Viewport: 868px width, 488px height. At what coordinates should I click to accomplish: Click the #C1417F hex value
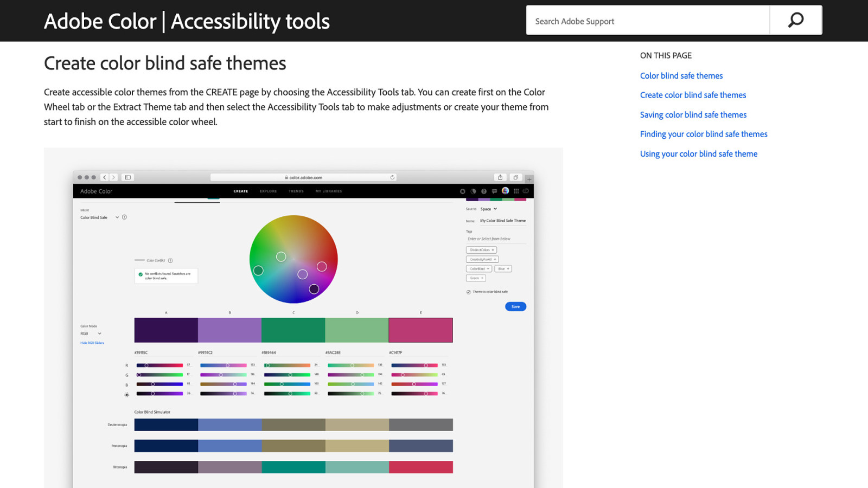click(396, 352)
